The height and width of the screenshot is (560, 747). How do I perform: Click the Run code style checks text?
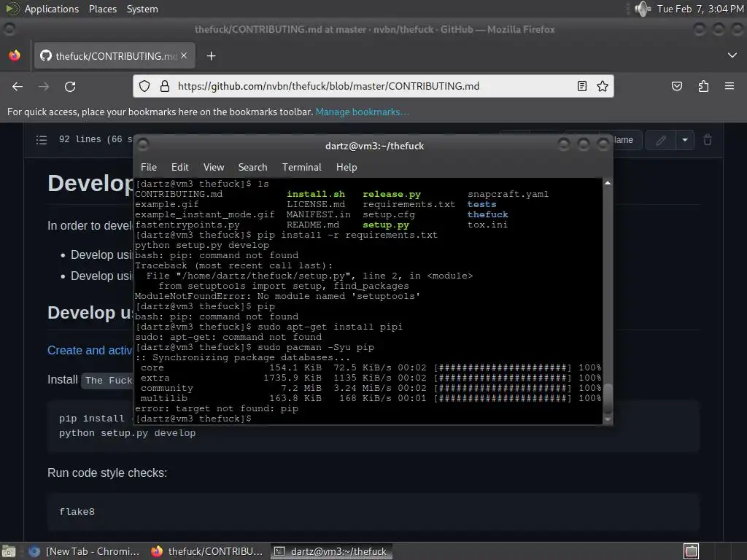pyautogui.click(x=107, y=472)
